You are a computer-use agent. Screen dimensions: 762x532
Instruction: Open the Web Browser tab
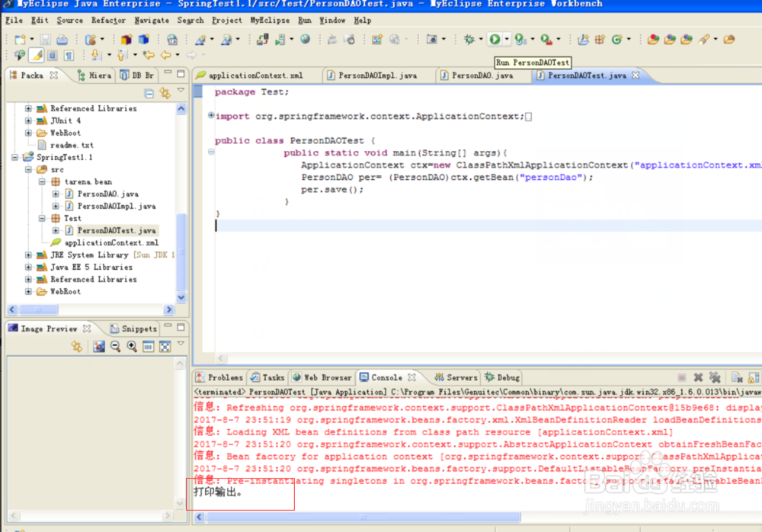coord(325,377)
